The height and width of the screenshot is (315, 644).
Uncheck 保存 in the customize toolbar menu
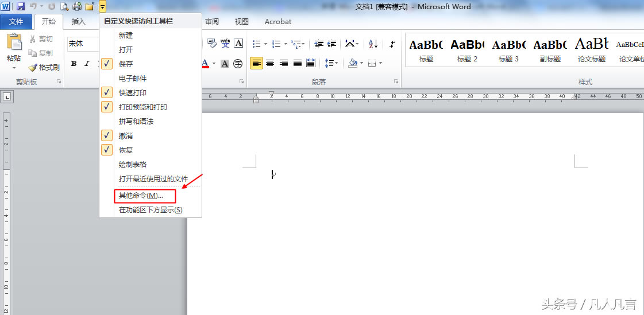click(125, 64)
